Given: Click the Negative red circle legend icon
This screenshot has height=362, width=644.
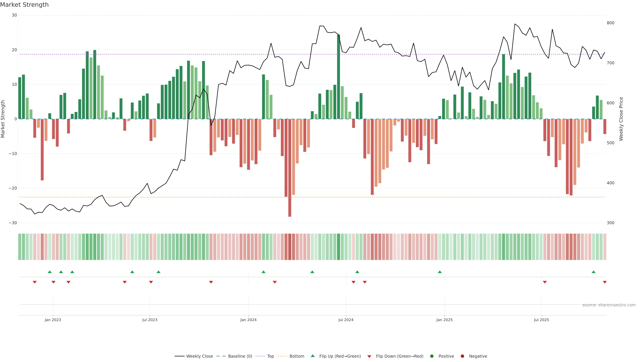Looking at the screenshot, I should coord(462,356).
